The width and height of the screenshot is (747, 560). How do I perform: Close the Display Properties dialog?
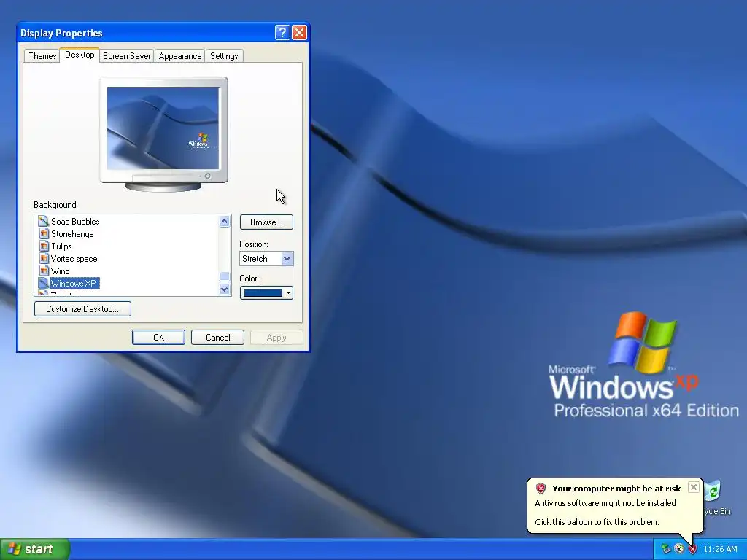coord(299,32)
